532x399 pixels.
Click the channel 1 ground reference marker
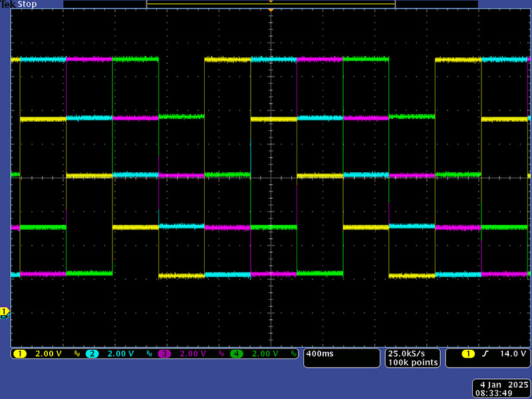click(x=4, y=311)
